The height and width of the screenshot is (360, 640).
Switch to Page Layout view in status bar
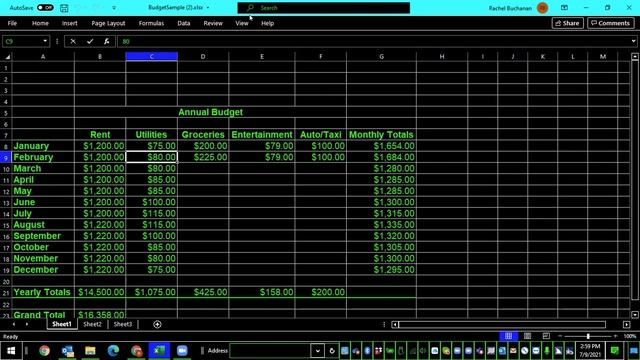click(527, 336)
